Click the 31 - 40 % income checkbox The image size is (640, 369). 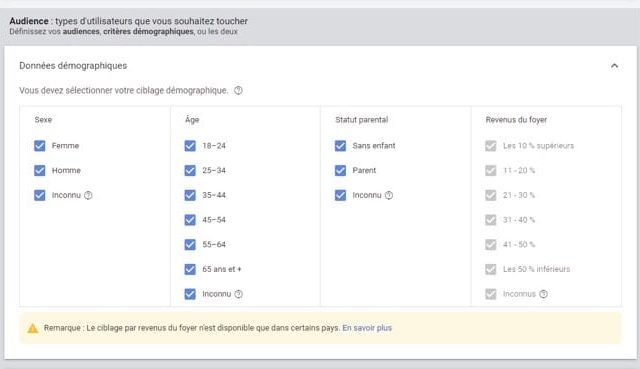coord(491,220)
